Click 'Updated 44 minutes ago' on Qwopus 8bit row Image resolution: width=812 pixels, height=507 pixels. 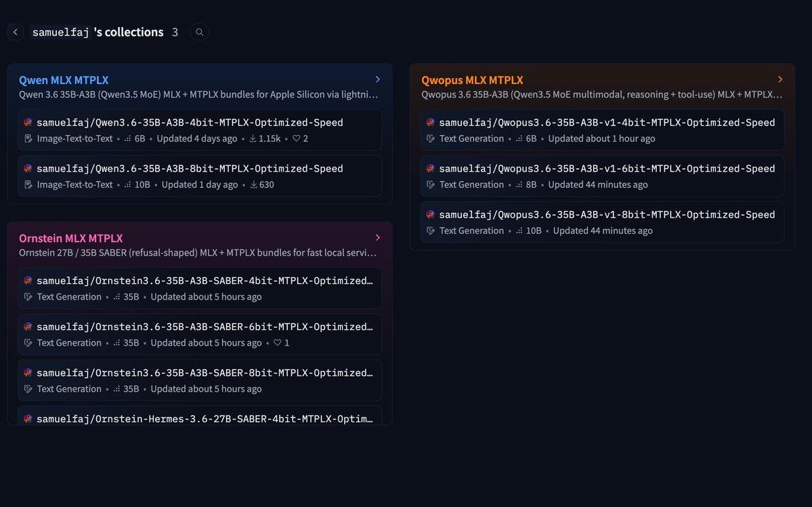[603, 230]
